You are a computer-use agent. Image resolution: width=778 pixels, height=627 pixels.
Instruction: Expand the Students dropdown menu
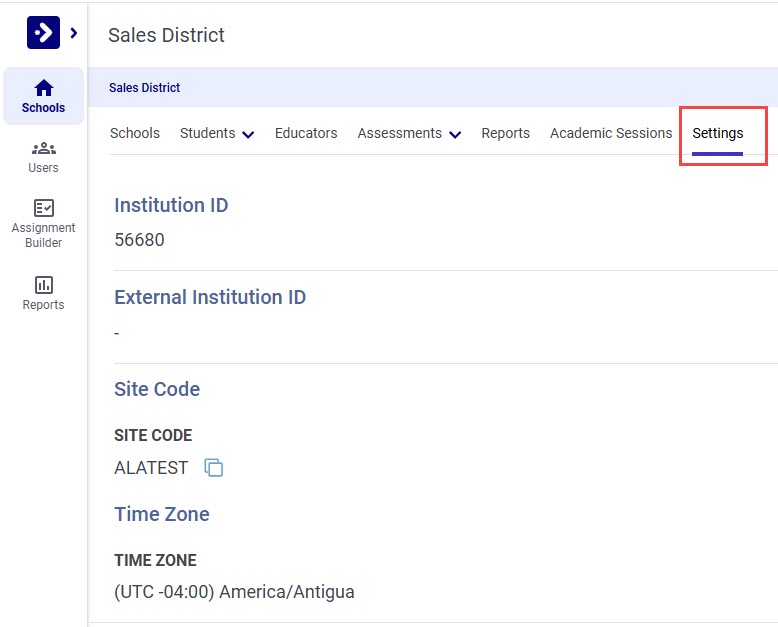coord(217,133)
